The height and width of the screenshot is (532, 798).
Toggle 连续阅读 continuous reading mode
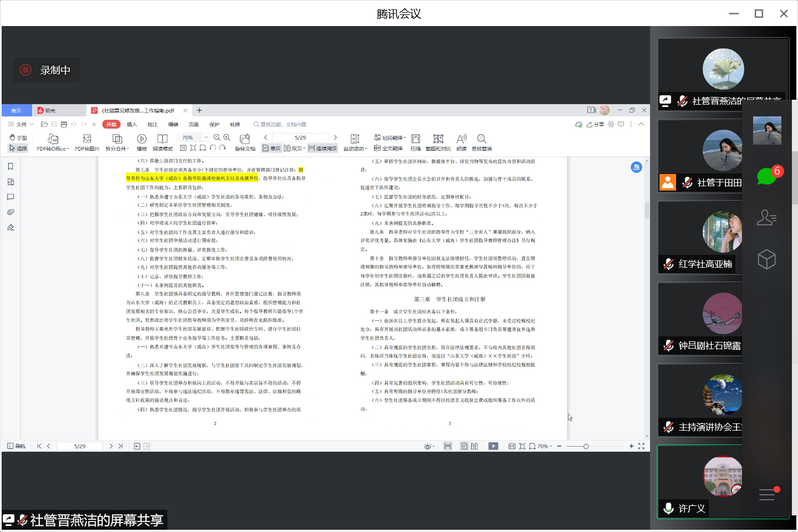[323, 149]
